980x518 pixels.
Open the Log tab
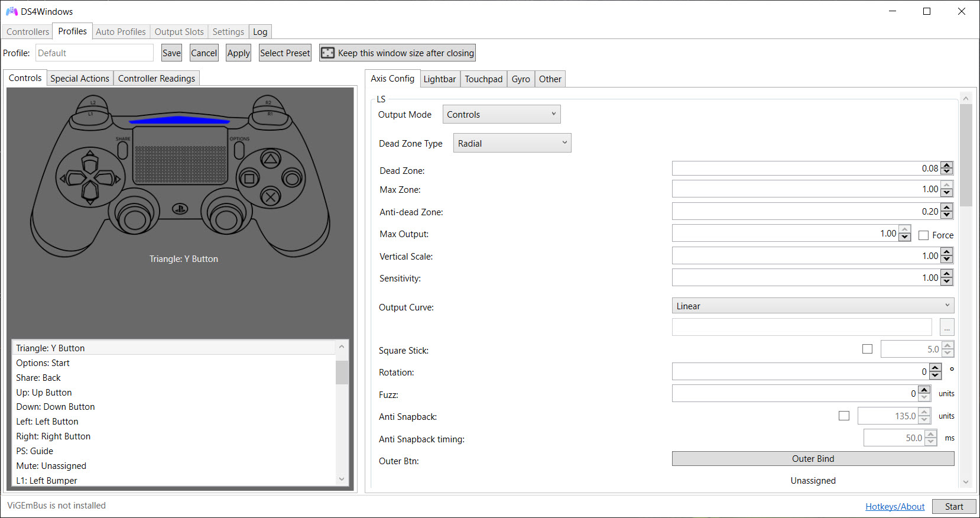click(260, 32)
